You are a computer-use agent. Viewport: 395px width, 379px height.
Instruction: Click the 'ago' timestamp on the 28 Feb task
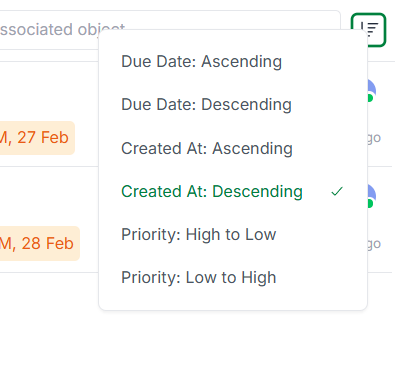coord(374,244)
